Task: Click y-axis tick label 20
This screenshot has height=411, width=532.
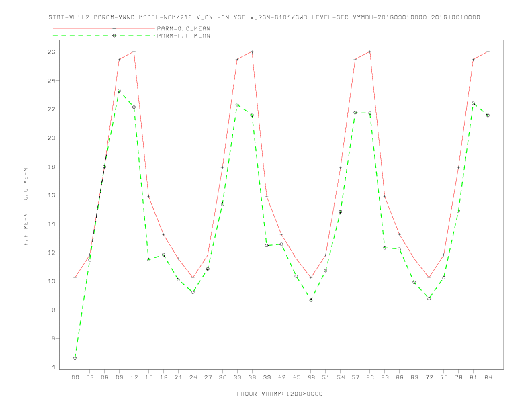Action: click(52, 138)
